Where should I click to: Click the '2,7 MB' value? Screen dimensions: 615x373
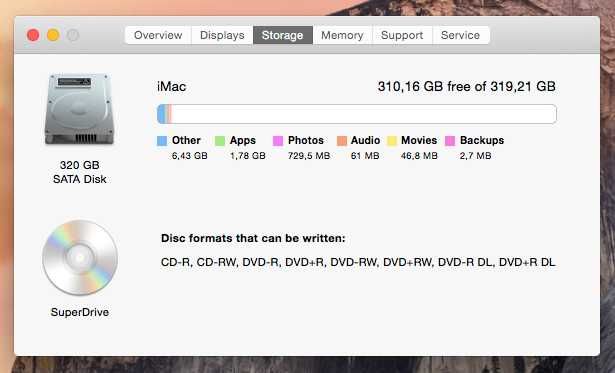[476, 156]
